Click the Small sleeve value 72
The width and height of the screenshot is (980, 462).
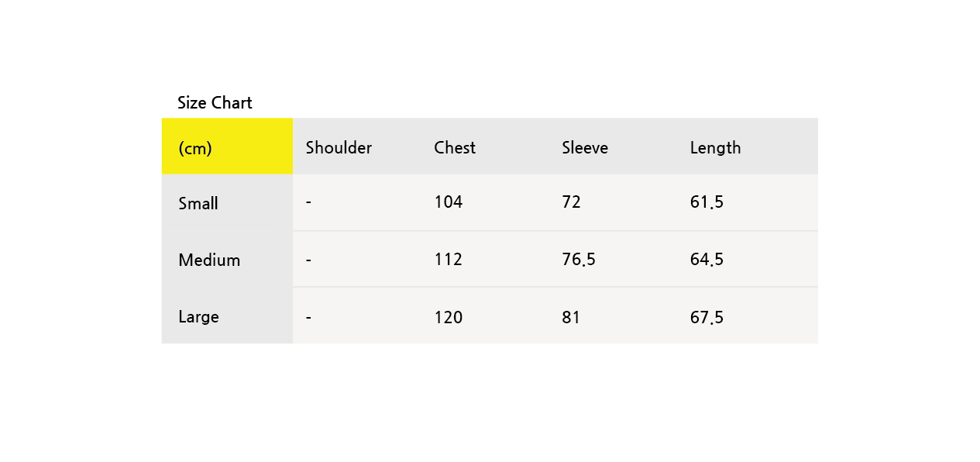click(571, 202)
